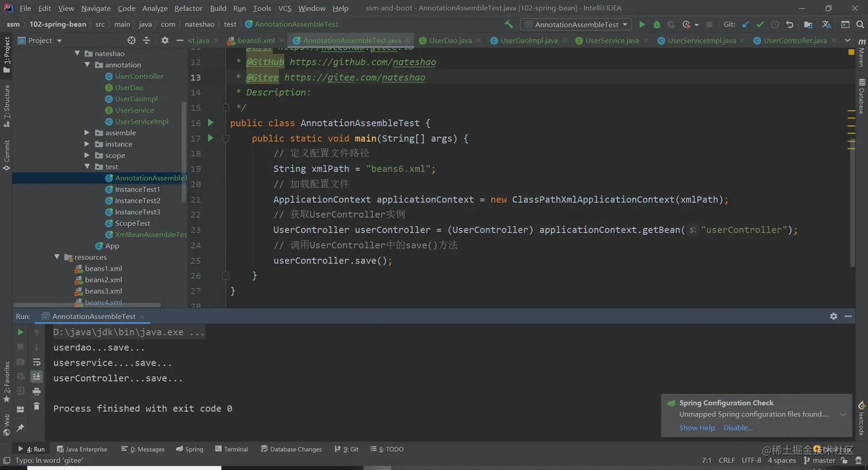Click the pin tab icon in Run panel

pos(20,427)
